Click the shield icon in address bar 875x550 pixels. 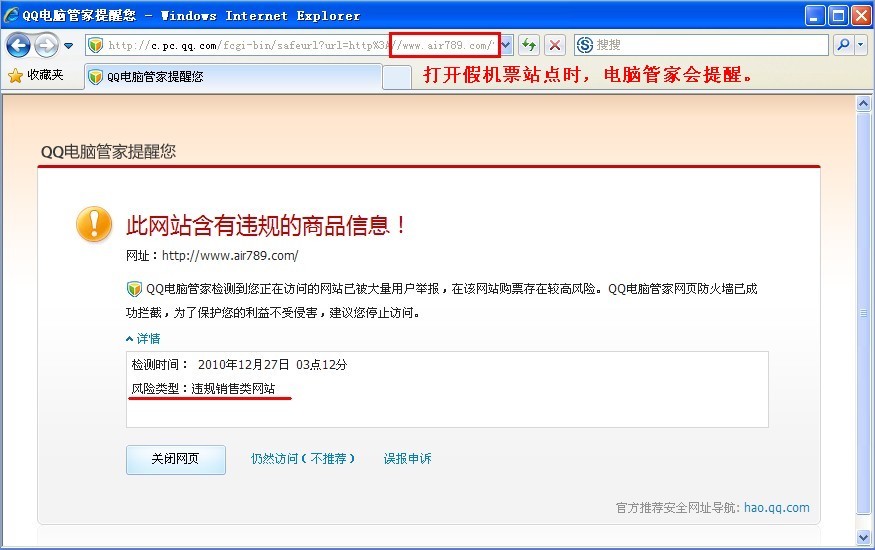tap(96, 45)
